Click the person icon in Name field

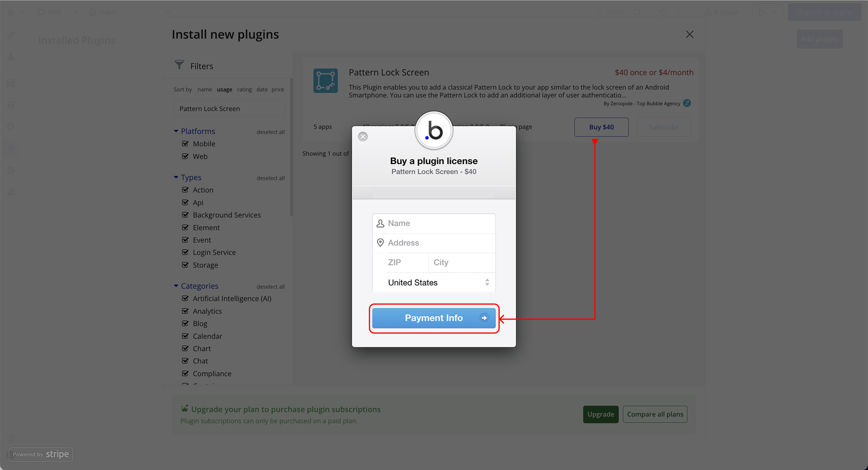click(x=380, y=224)
